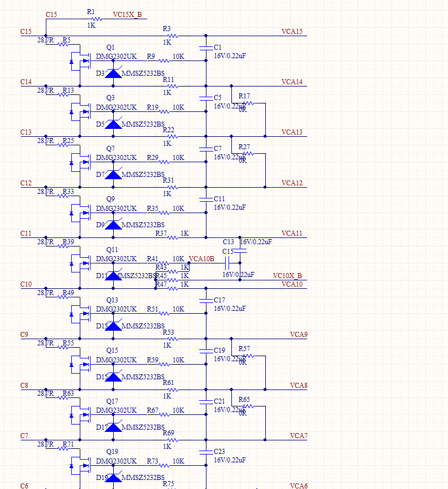
Task: Select the Q1 MOSFET symbol
Action: point(80,61)
